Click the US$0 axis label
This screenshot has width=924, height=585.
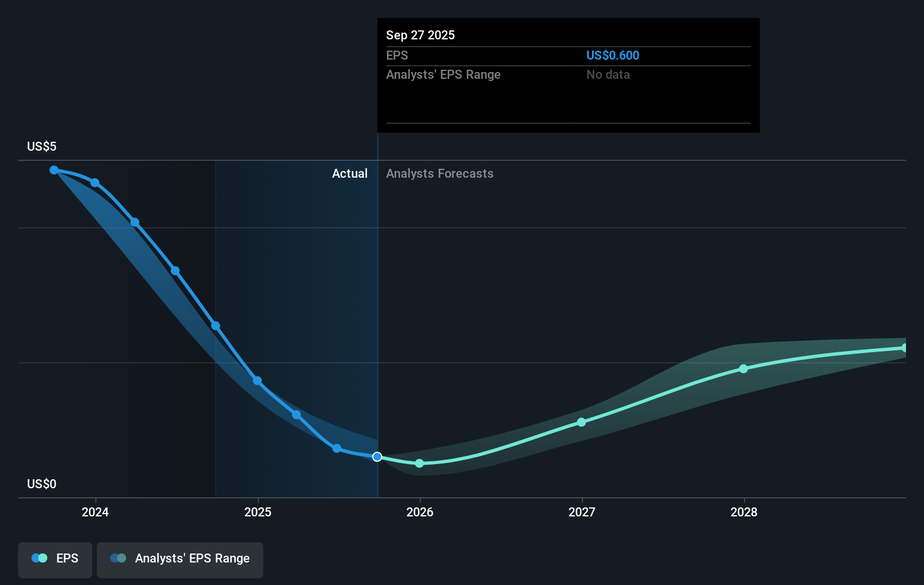[x=42, y=484]
